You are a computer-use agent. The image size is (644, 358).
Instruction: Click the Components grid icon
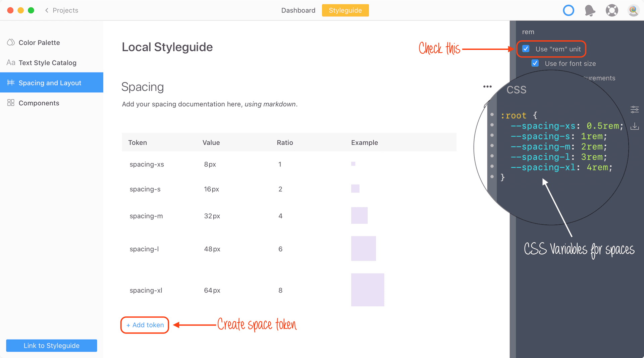[x=11, y=103]
